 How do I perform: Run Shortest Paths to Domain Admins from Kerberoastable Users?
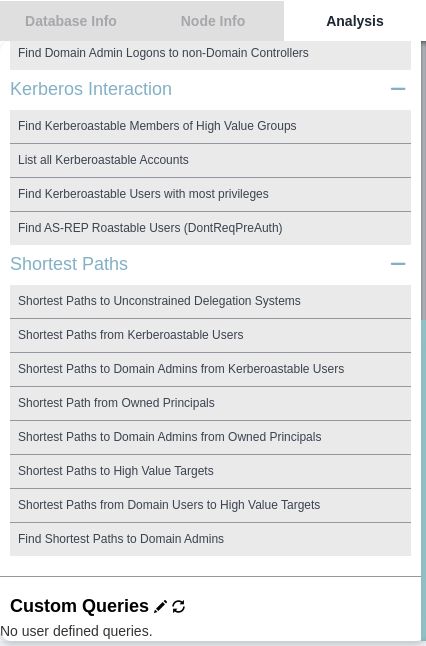coord(210,370)
